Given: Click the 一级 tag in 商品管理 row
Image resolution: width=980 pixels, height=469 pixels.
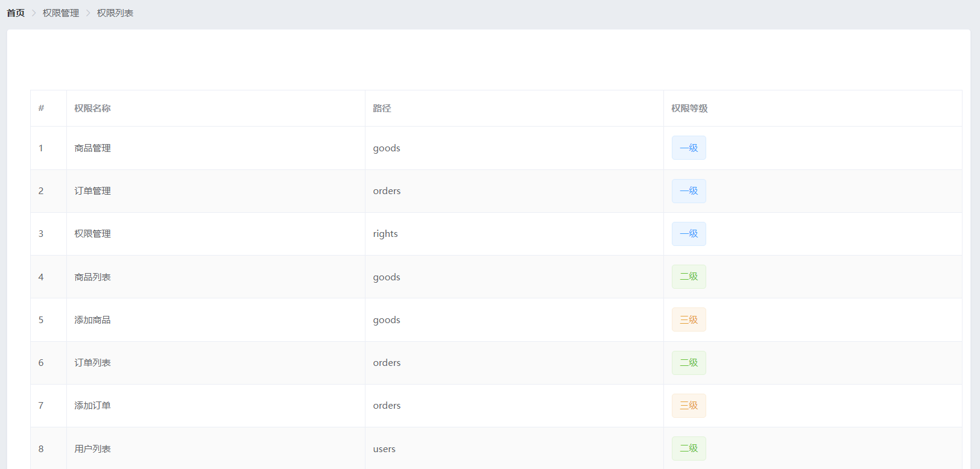Looking at the screenshot, I should click(689, 148).
